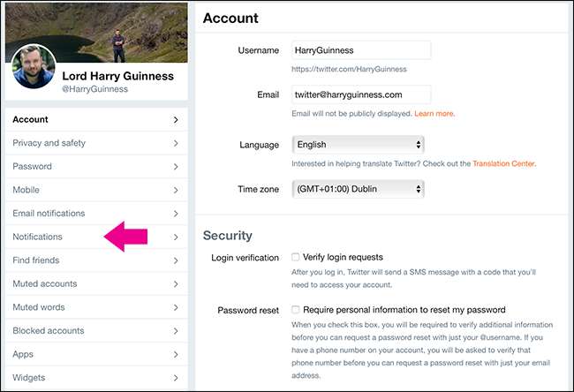
Task: Open the Language dropdown showing English
Action: click(x=358, y=145)
